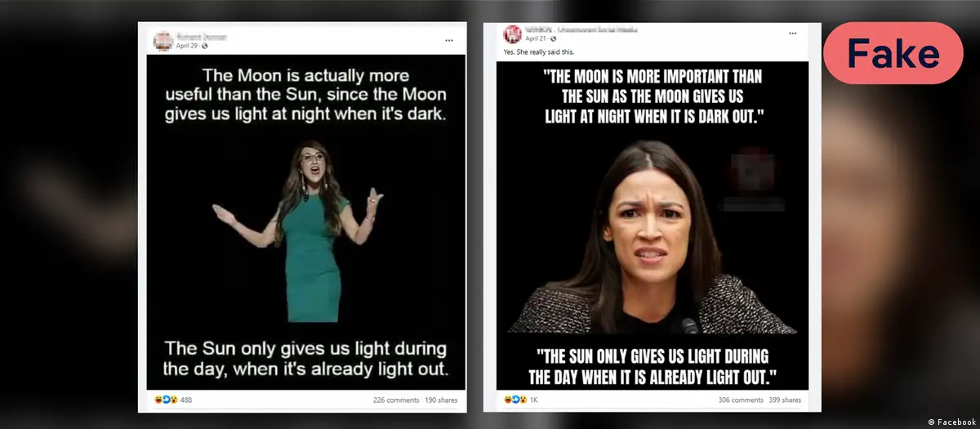Click the left post's profile avatar

(x=163, y=41)
